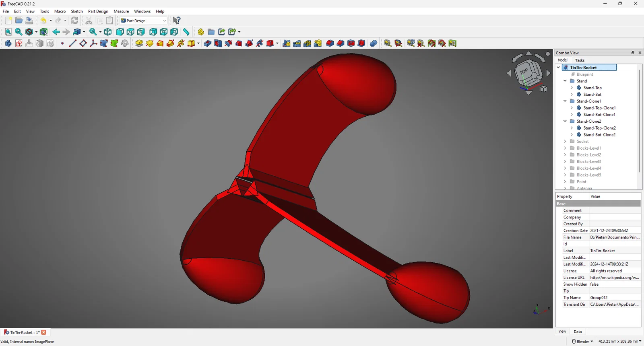
Task: Open the Blender navigation style dropdown
Action: click(582, 342)
